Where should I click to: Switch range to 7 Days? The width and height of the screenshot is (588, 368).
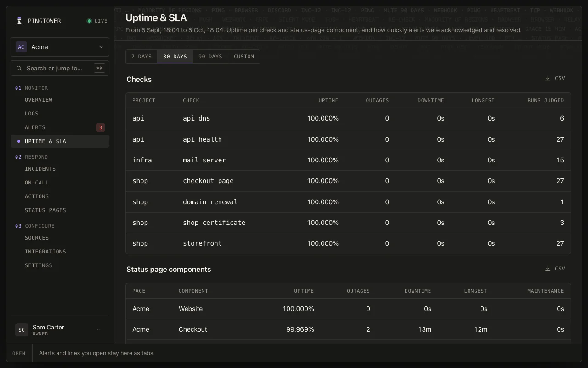click(x=141, y=57)
